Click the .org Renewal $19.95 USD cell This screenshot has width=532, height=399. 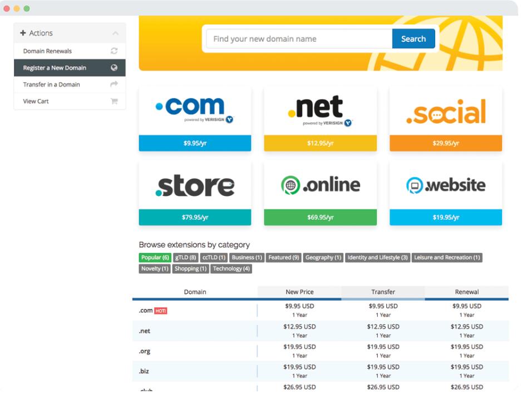[467, 351]
